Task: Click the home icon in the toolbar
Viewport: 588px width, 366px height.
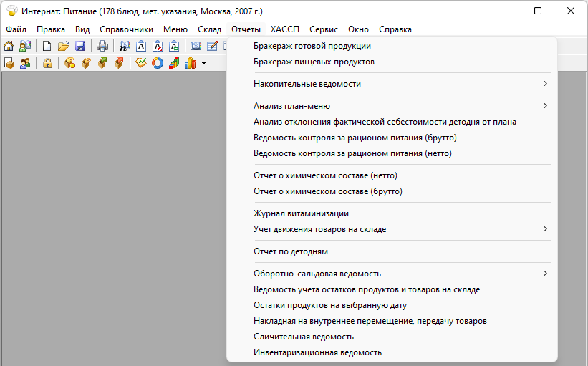Action: 10,47
